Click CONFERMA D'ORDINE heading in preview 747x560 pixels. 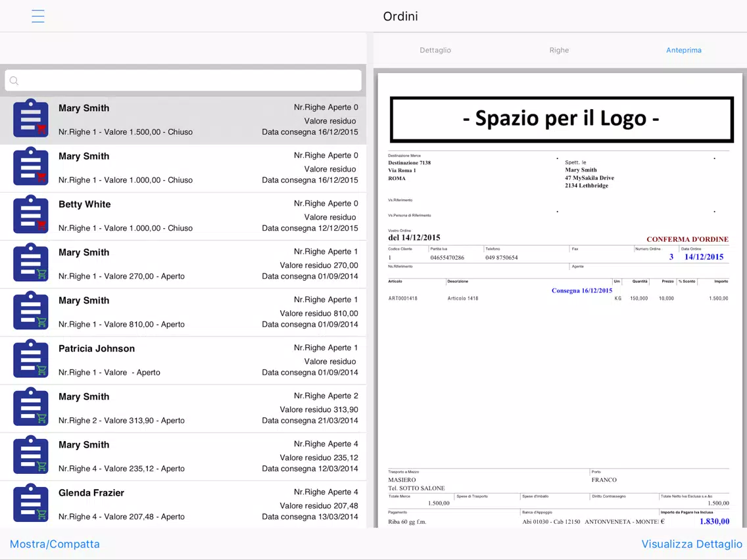687,239
